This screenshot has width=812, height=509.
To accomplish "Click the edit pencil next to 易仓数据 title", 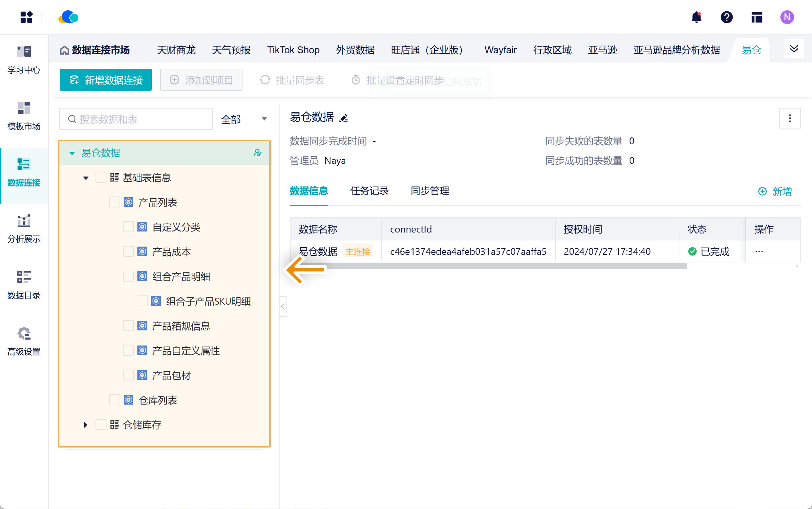I will 343,118.
